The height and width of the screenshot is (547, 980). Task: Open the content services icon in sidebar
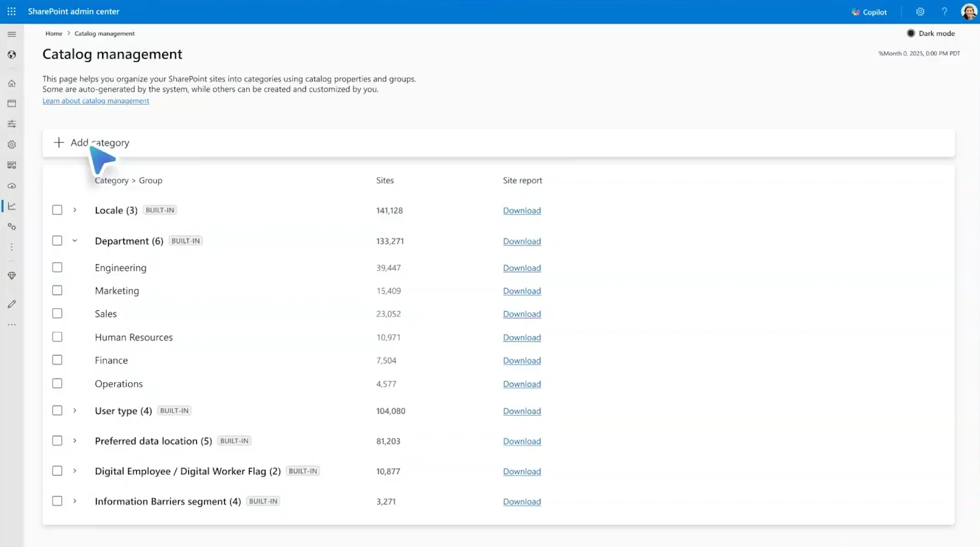point(11,165)
